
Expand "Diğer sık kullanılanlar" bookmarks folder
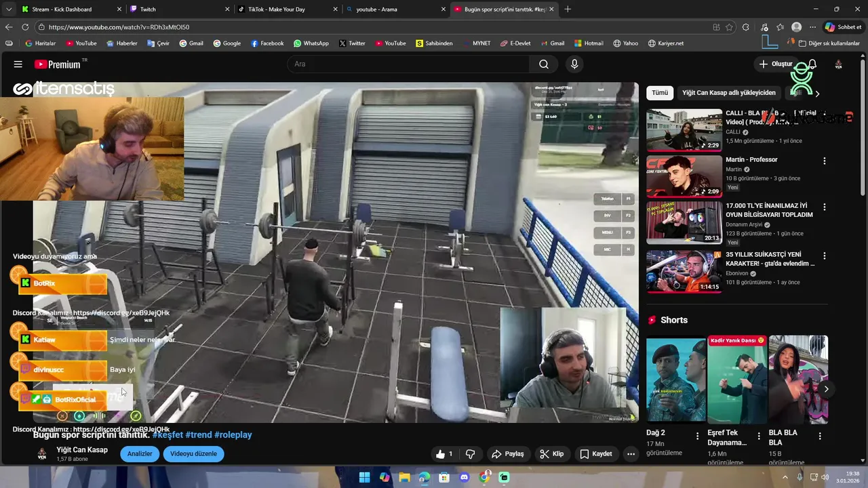click(x=829, y=43)
